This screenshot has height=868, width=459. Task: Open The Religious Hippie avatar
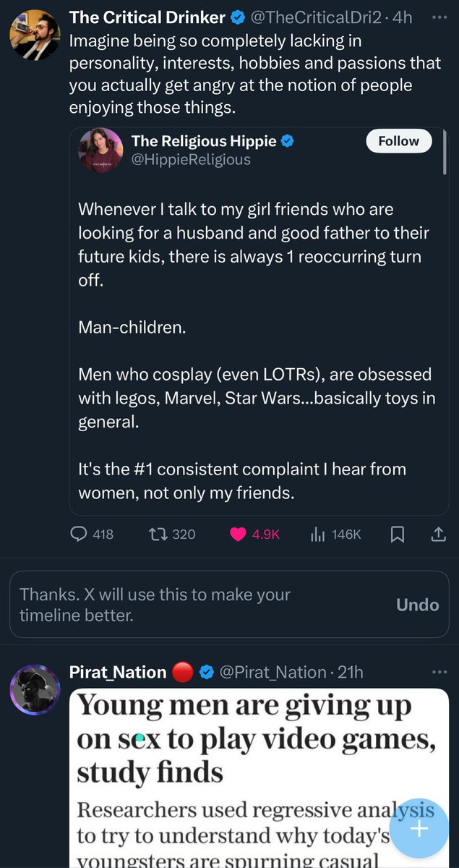click(x=100, y=149)
